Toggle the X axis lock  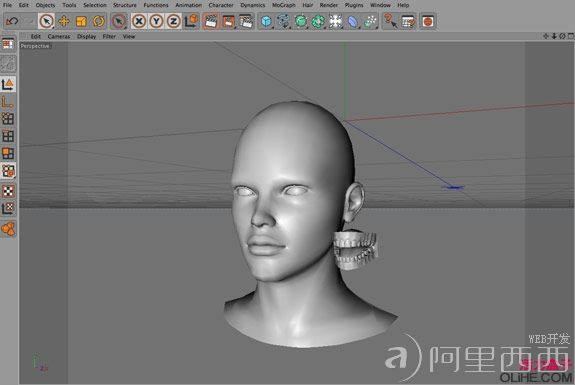pos(139,21)
